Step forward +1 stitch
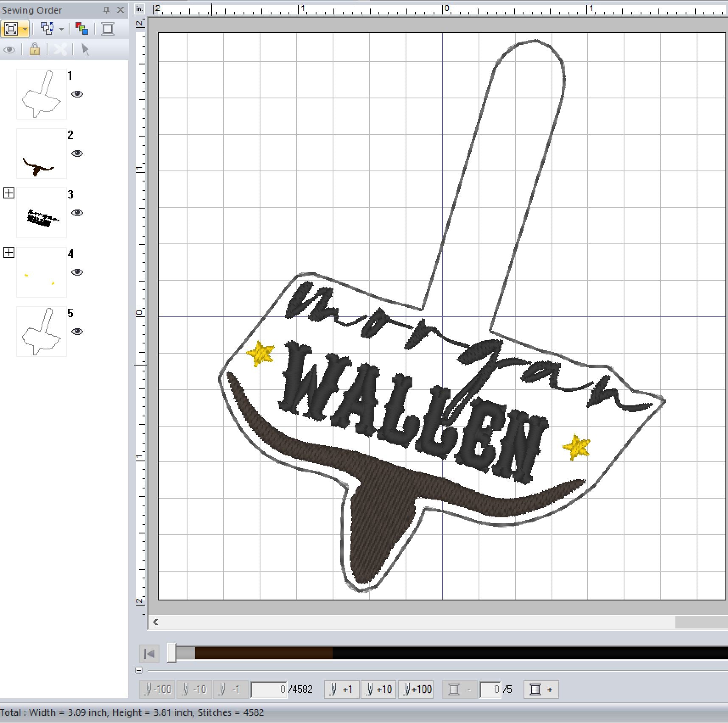 point(342,690)
